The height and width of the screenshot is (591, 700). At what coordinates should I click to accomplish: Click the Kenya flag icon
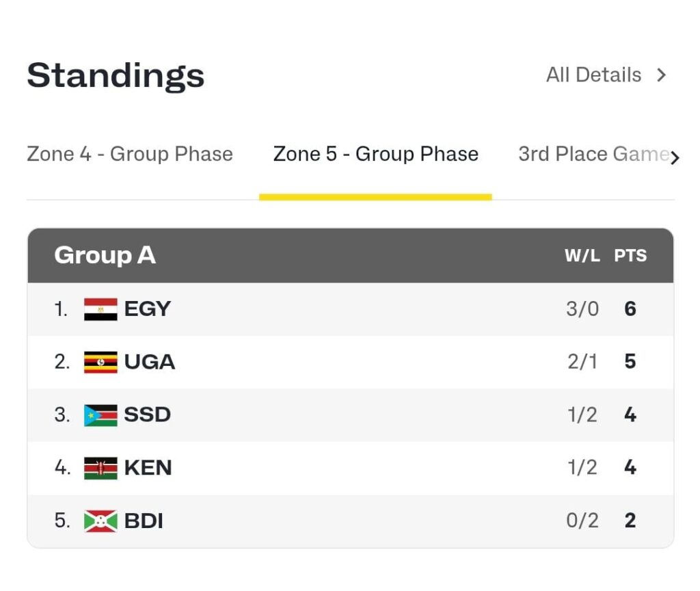pyautogui.click(x=100, y=468)
